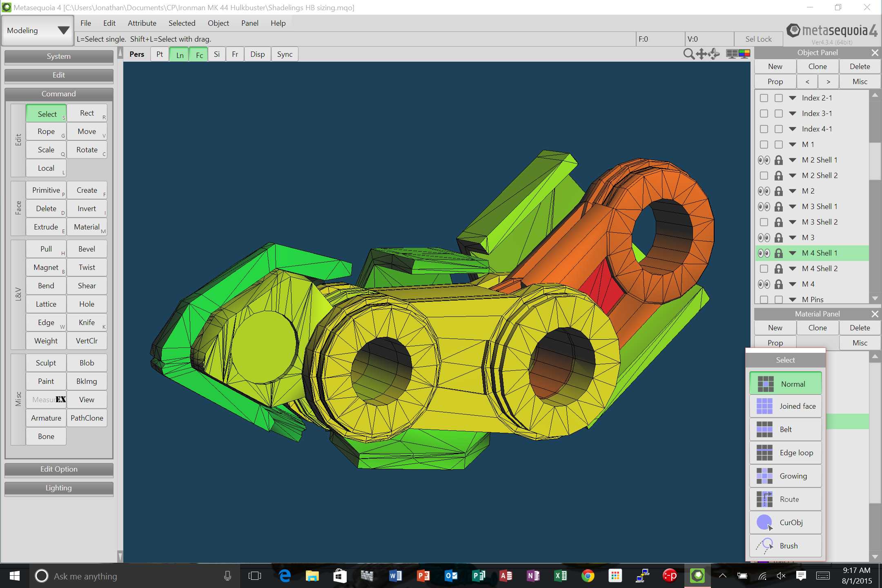Show Index 2-1 object visibility checkbox
Viewport: 882px width, 588px height.
(764, 98)
